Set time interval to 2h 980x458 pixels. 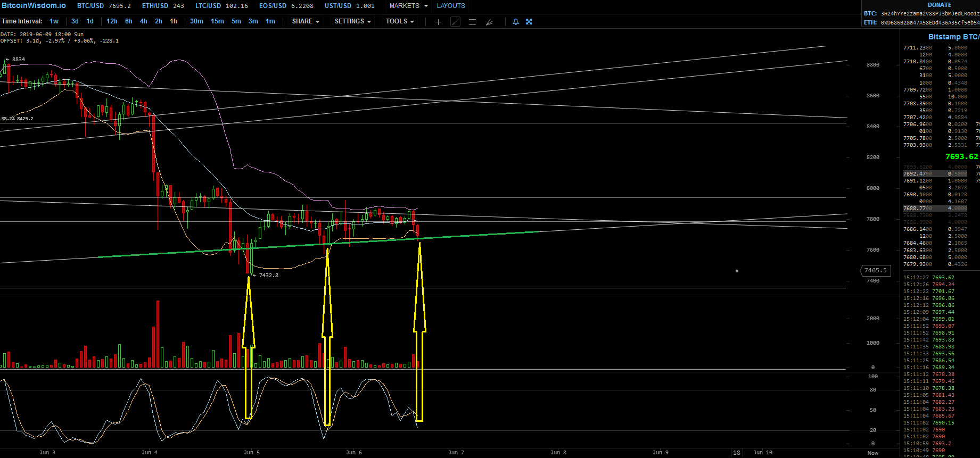[159, 21]
